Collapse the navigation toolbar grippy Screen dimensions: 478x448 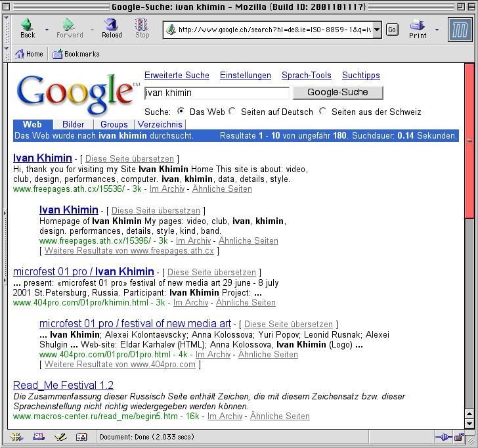click(x=6, y=30)
